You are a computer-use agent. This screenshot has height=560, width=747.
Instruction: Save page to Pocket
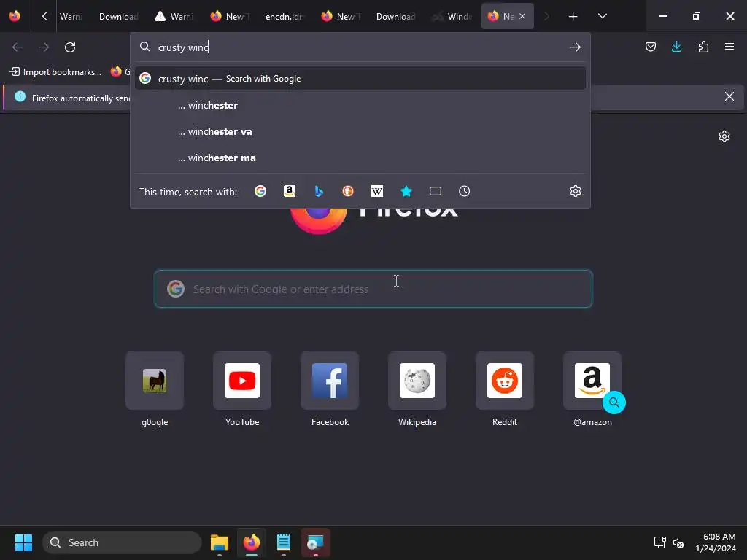point(650,47)
